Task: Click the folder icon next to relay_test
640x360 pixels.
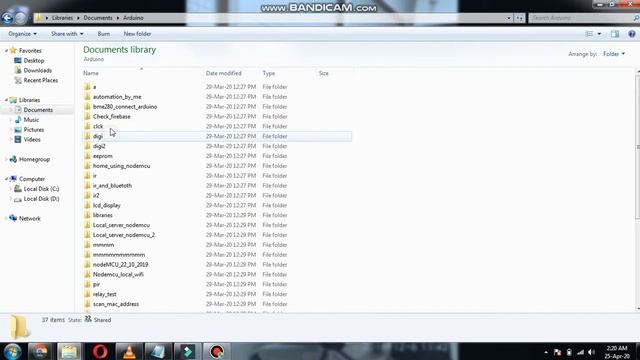Action: click(87, 294)
